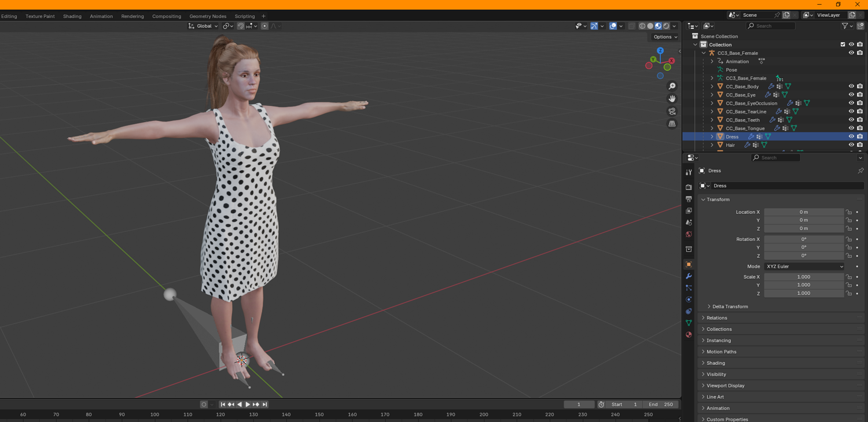Screen dimensions: 868x422
Task: Select solid viewport shading
Action: [650, 26]
